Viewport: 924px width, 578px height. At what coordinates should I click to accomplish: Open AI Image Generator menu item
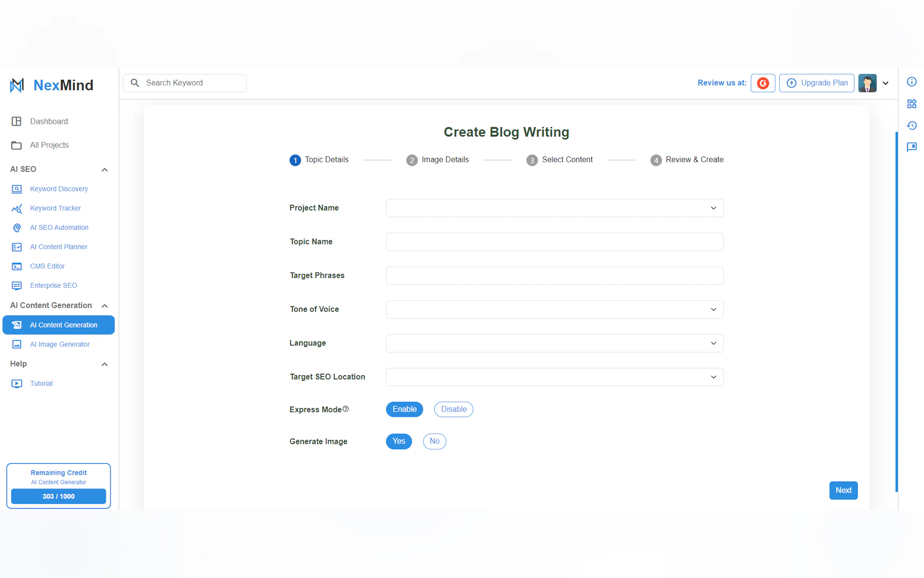point(60,344)
